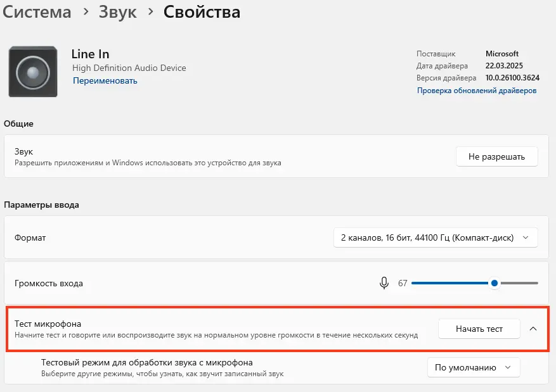Viewport: 556px width, 392px height.
Task: Click the input volume slider handle
Action: point(494,283)
